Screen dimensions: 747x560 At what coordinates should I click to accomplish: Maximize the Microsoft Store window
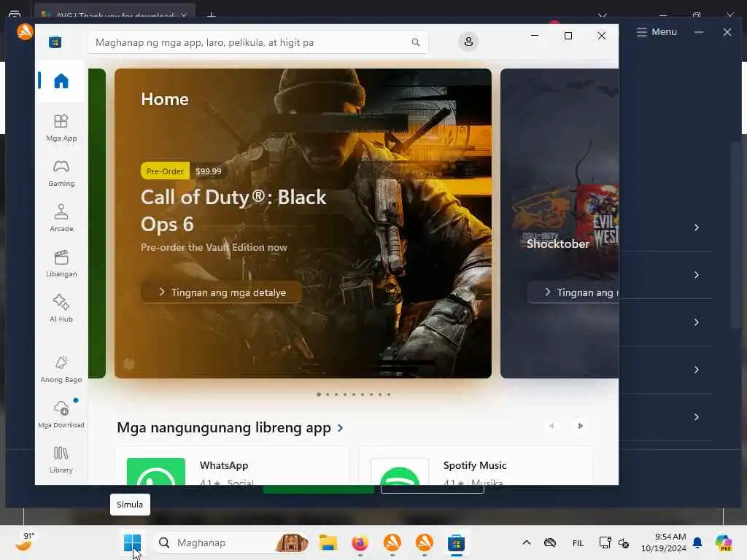pos(568,36)
